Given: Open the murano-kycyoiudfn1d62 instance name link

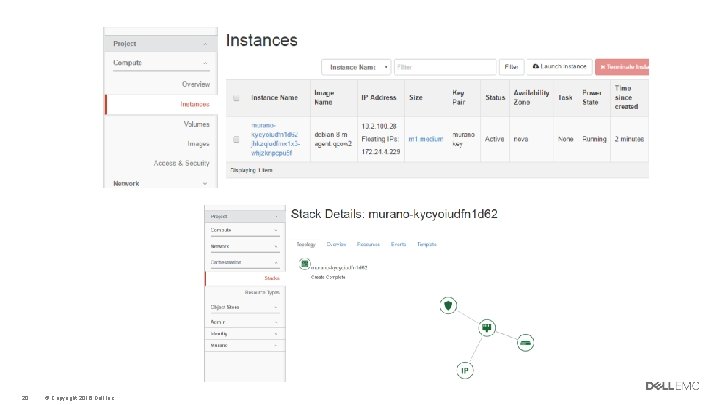Looking at the screenshot, I should click(x=275, y=139).
